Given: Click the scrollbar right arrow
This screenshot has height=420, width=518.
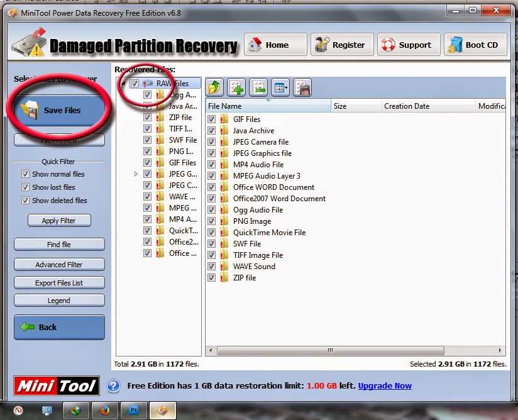Looking at the screenshot, I should [x=500, y=350].
